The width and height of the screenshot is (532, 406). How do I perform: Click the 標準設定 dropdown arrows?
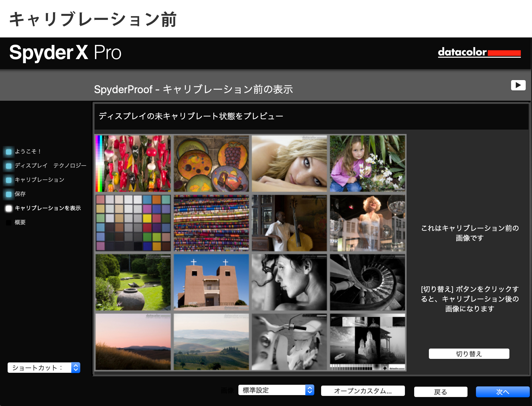(x=310, y=390)
